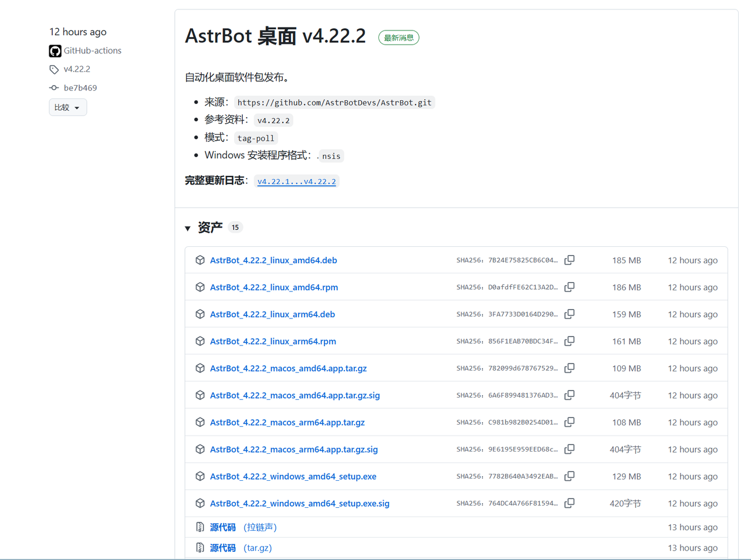Copy SHA256 for macos_arm64.app.tar.gz asset
The height and width of the screenshot is (560, 751).
coord(569,422)
